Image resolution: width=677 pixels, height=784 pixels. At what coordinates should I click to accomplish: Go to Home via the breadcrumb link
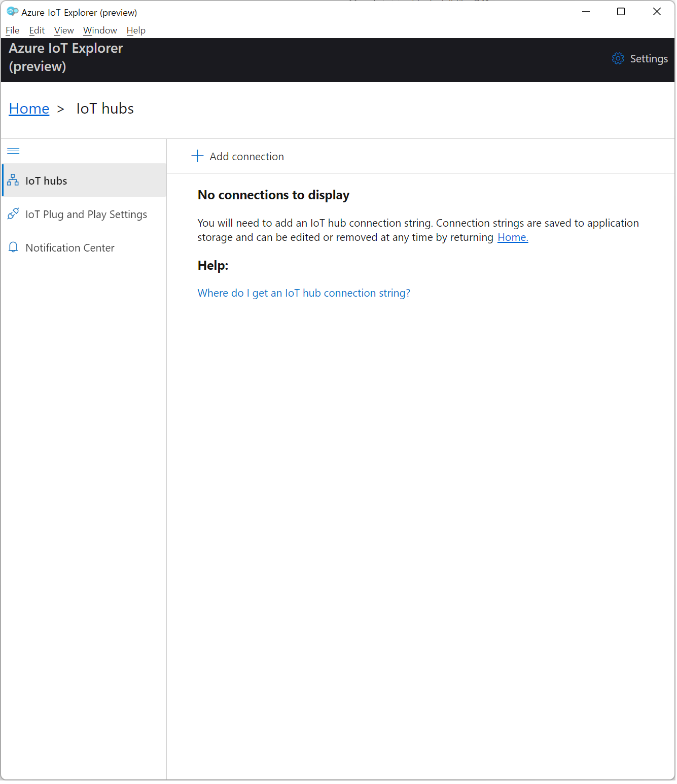29,109
